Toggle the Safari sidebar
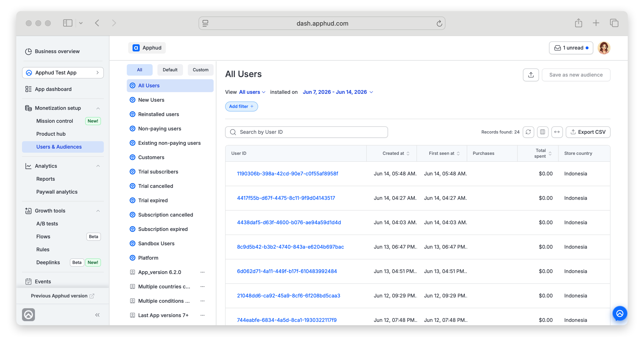This screenshot has width=644, height=347. pos(67,23)
